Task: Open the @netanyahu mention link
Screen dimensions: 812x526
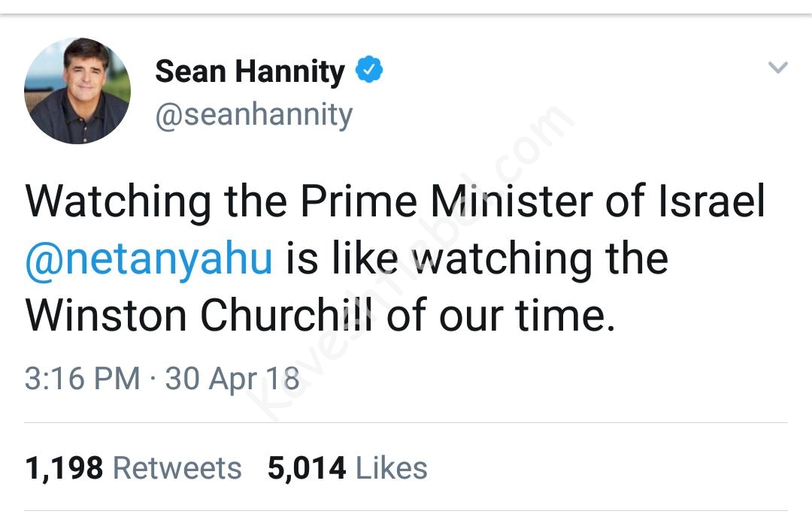Action: 149,258
